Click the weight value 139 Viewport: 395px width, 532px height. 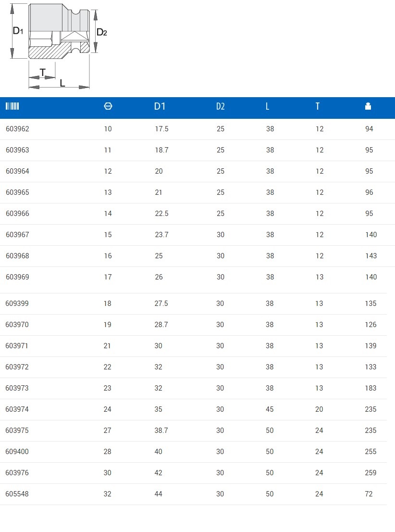371,346
